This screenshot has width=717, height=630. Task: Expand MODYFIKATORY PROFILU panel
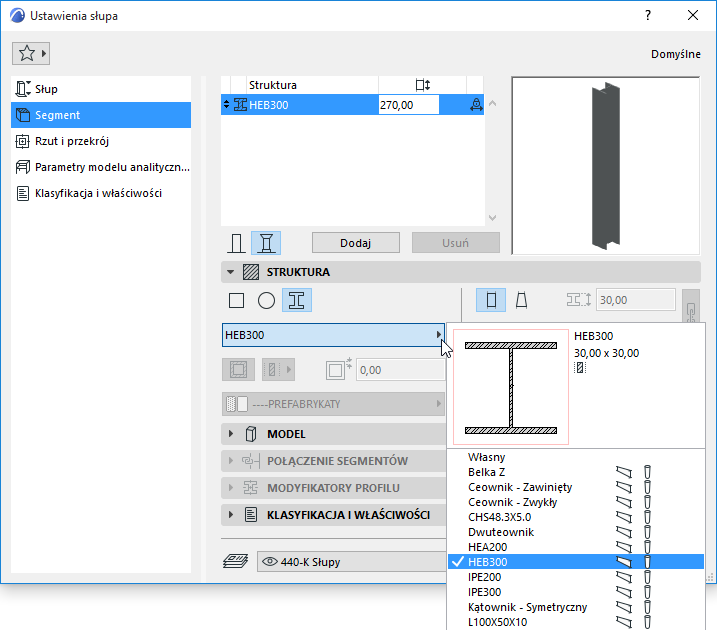click(x=230, y=488)
